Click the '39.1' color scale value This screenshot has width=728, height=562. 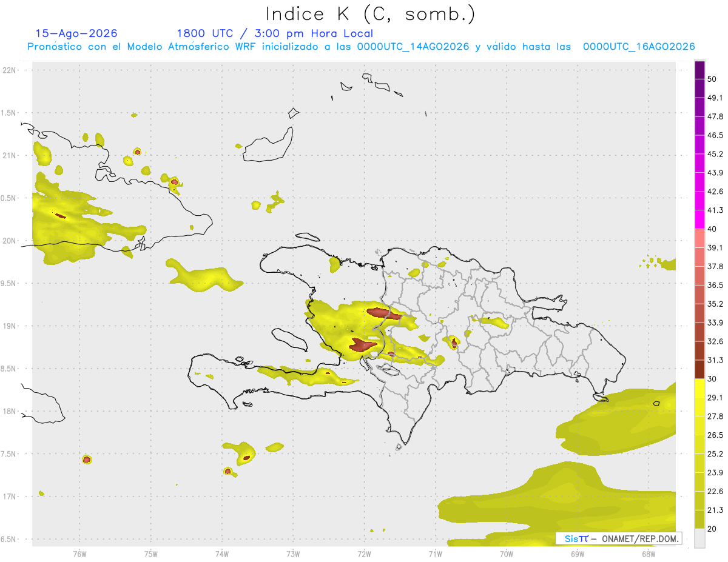click(x=715, y=247)
